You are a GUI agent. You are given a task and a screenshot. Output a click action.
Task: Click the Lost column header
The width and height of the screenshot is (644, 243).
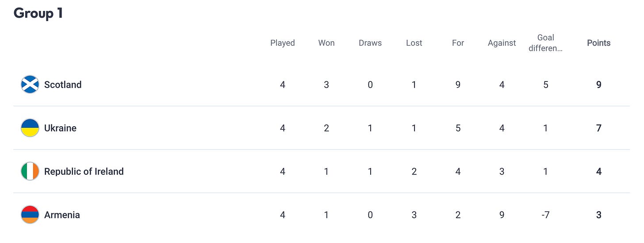point(414,43)
